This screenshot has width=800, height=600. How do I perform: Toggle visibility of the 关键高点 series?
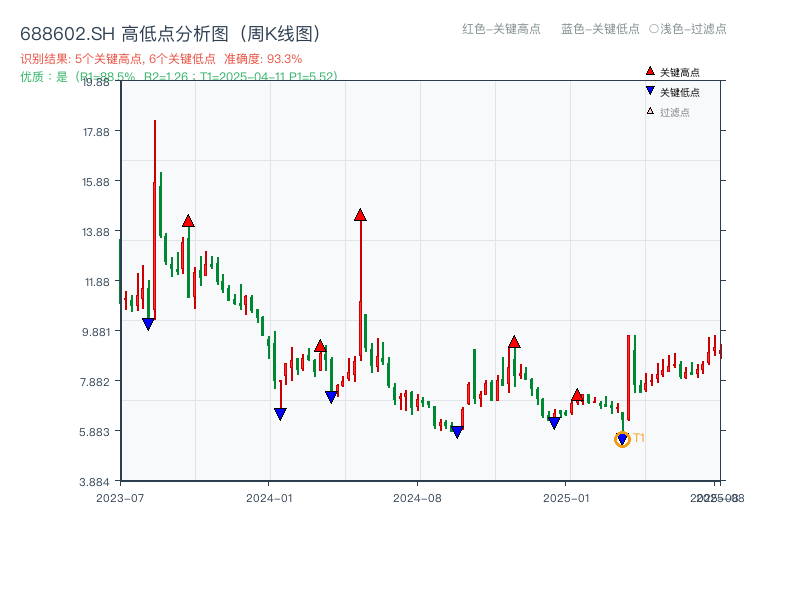point(672,71)
